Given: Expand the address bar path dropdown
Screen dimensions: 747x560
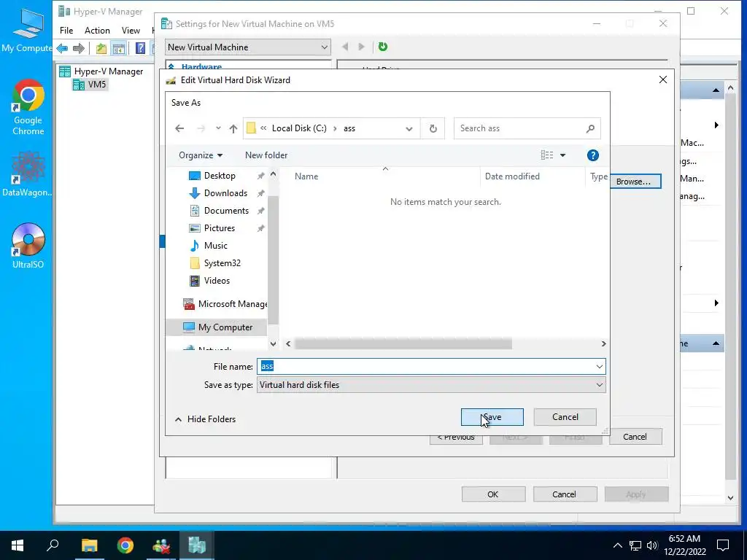Looking at the screenshot, I should coord(409,128).
